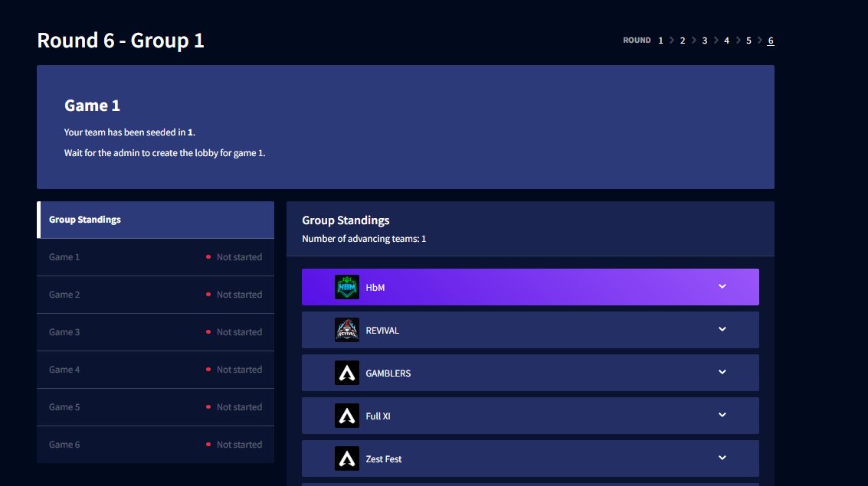The width and height of the screenshot is (868, 486).
Task: Click the Full XI team name
Action: tap(378, 416)
